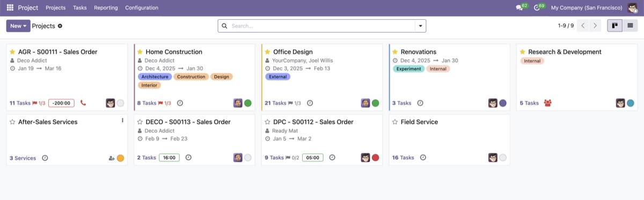
Task: Mark DPC - S00112 as favorite
Action: [268, 122]
